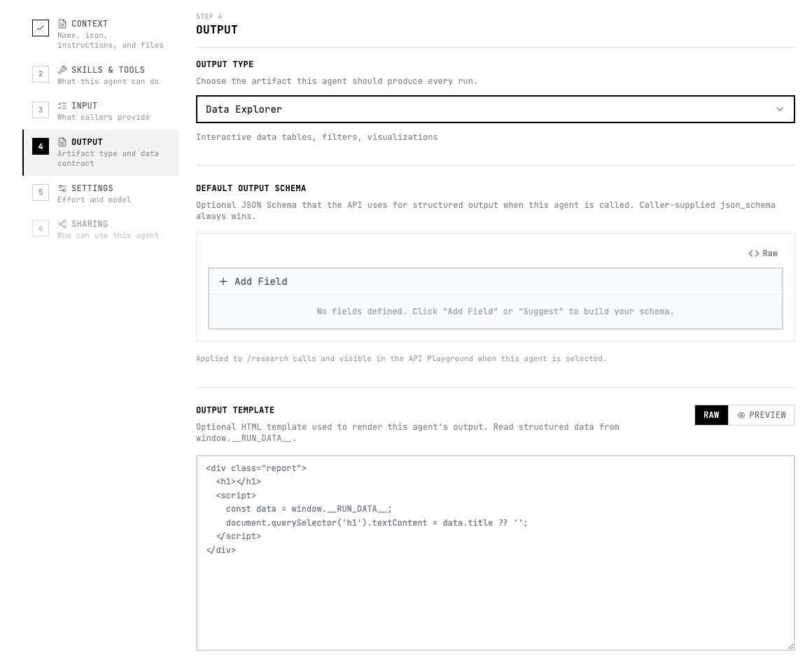Click the step 6 number badge
The image size is (812, 665).
click(41, 228)
